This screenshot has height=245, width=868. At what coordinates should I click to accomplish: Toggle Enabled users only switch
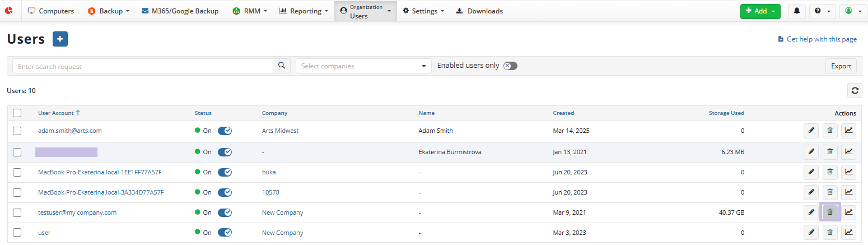pos(510,66)
